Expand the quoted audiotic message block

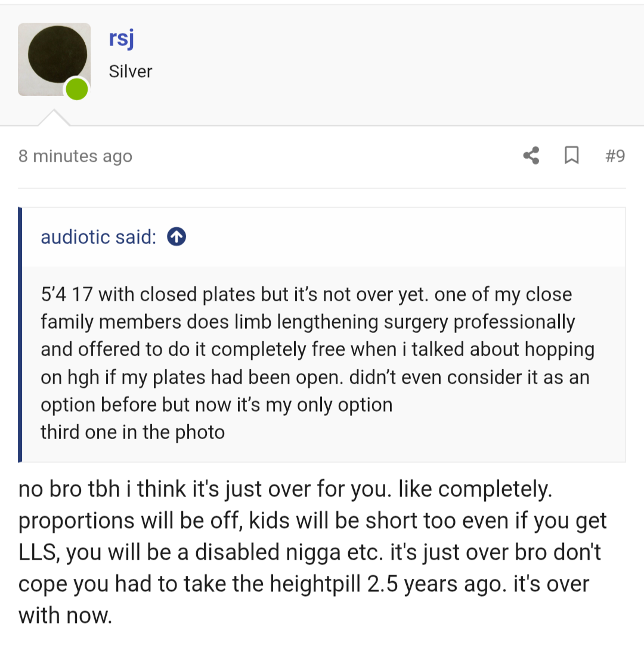tap(324, 363)
